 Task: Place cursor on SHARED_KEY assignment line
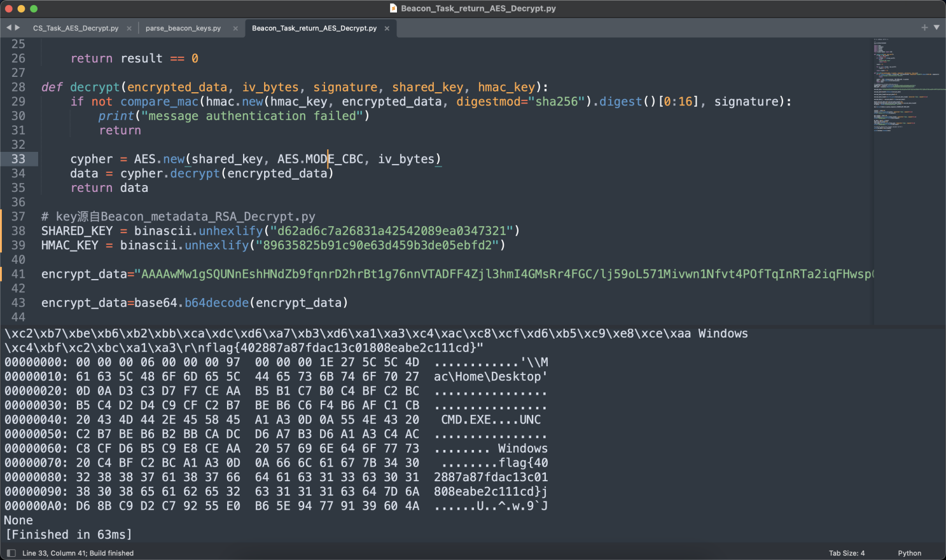[x=281, y=231]
